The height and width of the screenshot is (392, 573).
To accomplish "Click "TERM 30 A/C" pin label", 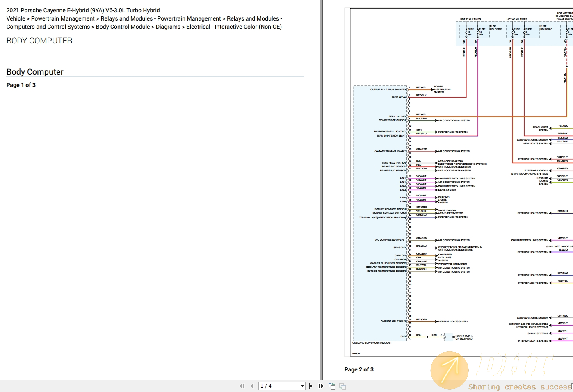I will 399,97.
